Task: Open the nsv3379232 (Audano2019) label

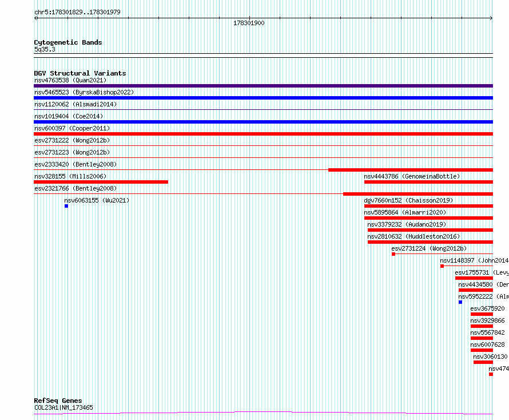Action: (407, 224)
